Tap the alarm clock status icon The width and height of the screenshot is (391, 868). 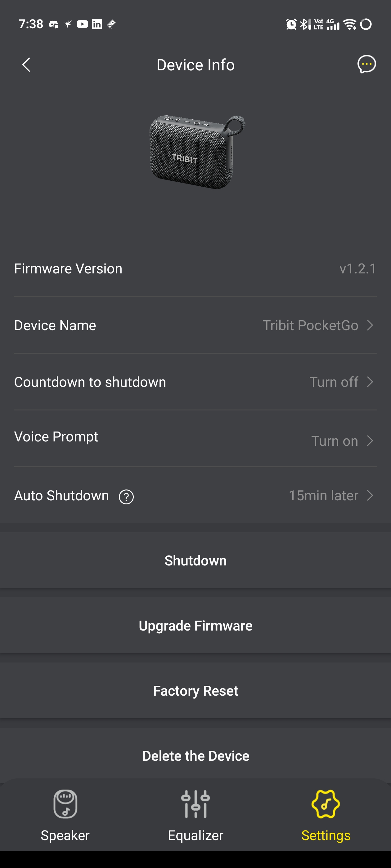click(x=291, y=24)
